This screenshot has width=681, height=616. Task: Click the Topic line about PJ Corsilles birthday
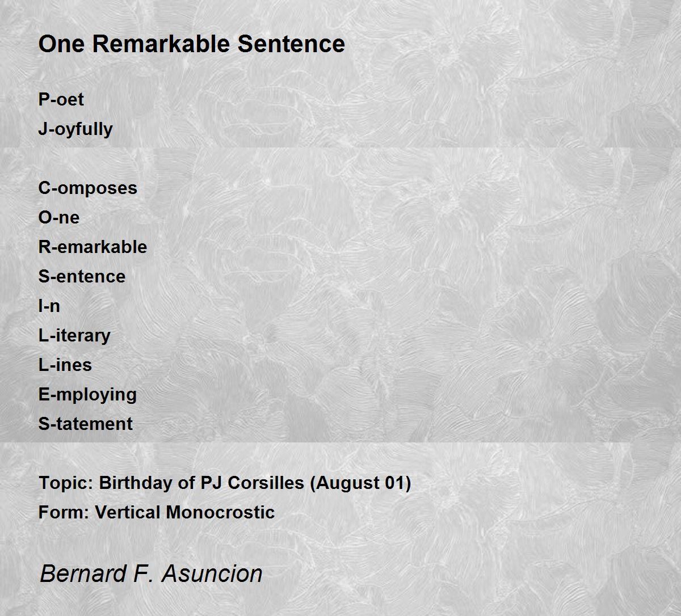pos(225,483)
